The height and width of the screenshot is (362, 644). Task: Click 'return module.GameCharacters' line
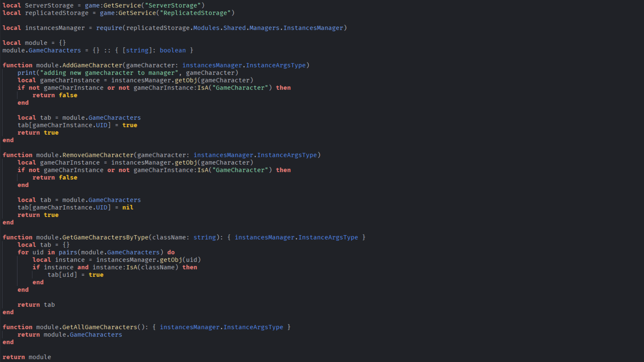pyautogui.click(x=70, y=335)
